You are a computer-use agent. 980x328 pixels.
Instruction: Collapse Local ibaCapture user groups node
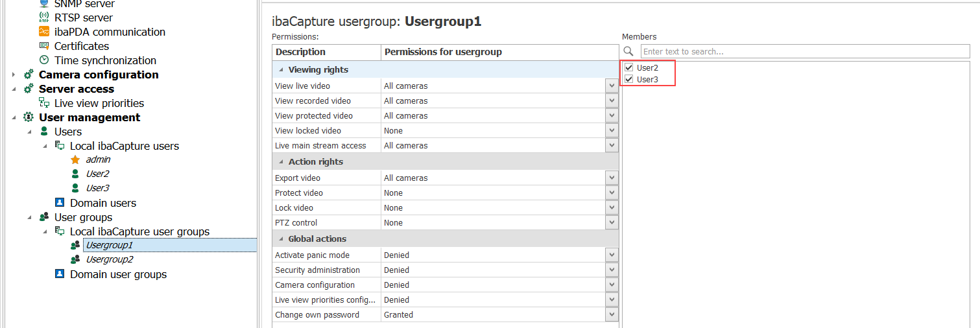45,231
